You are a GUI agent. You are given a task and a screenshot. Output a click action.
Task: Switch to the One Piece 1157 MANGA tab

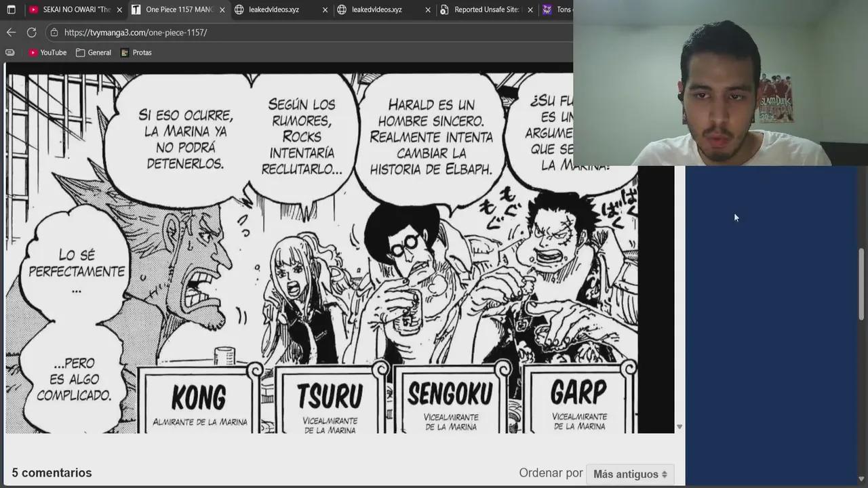pos(178,9)
